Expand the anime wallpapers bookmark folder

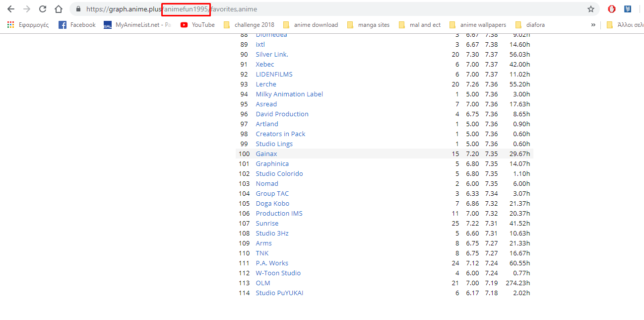tap(477, 25)
